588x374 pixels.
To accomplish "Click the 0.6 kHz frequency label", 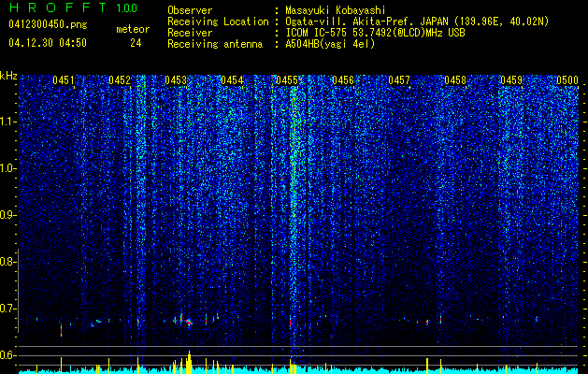I will coord(7,355).
